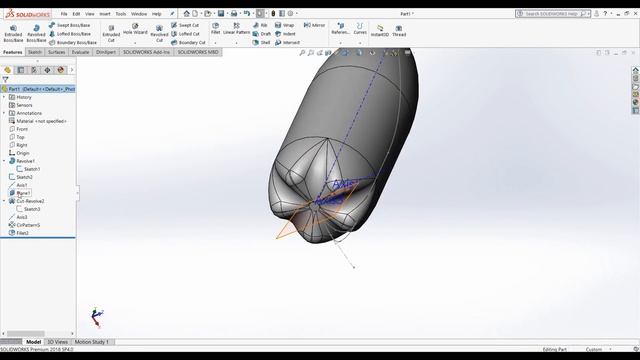640x360 pixels.
Task: Pin the menu bar with pushpin
Action: point(172,14)
